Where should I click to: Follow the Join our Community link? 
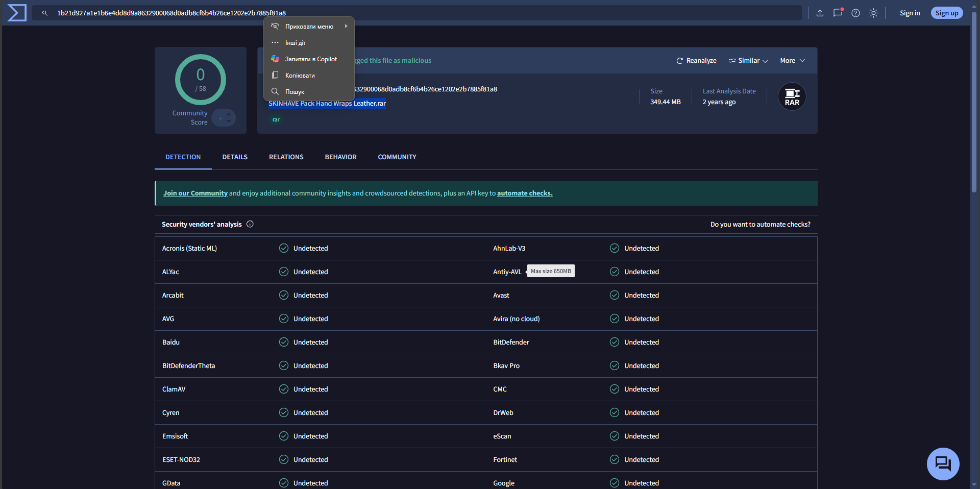pyautogui.click(x=195, y=193)
